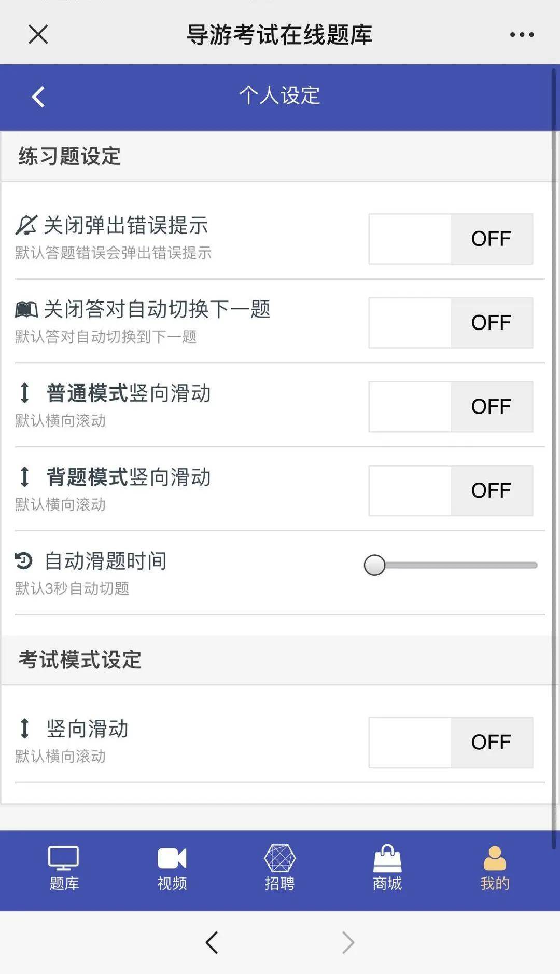Click the browser forward arrow at bottom
The image size is (560, 974).
click(348, 942)
